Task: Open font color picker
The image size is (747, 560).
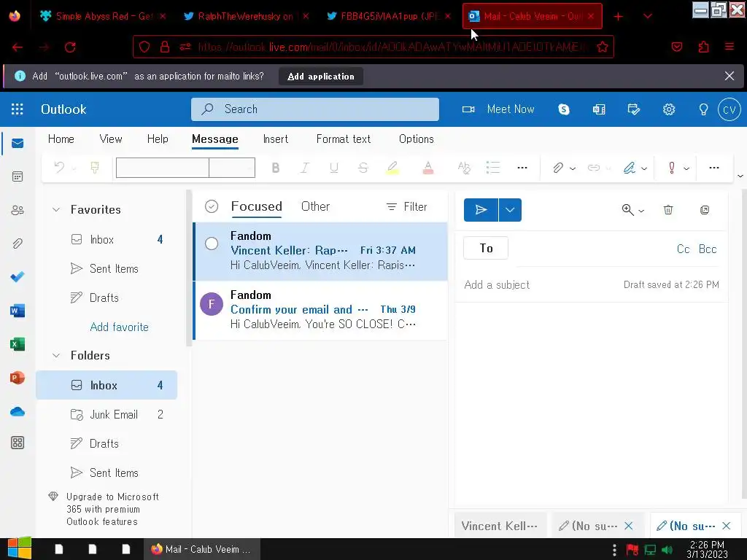Action: click(x=427, y=168)
